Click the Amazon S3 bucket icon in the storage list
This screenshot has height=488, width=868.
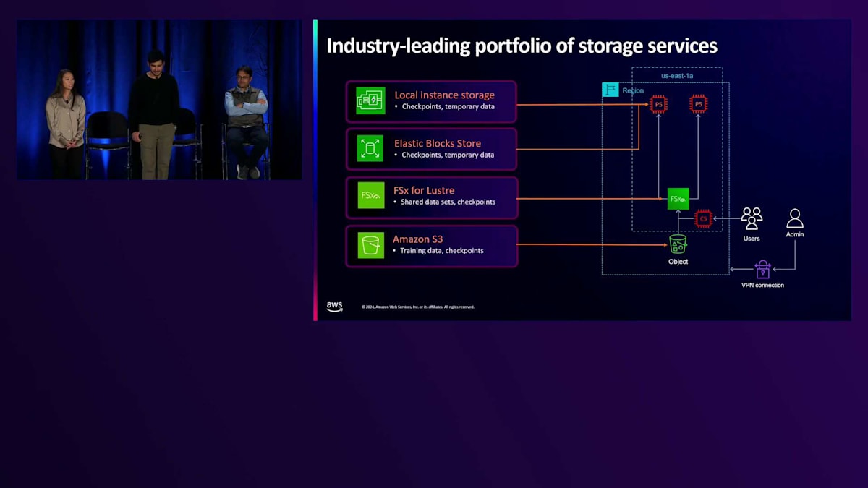click(x=371, y=245)
